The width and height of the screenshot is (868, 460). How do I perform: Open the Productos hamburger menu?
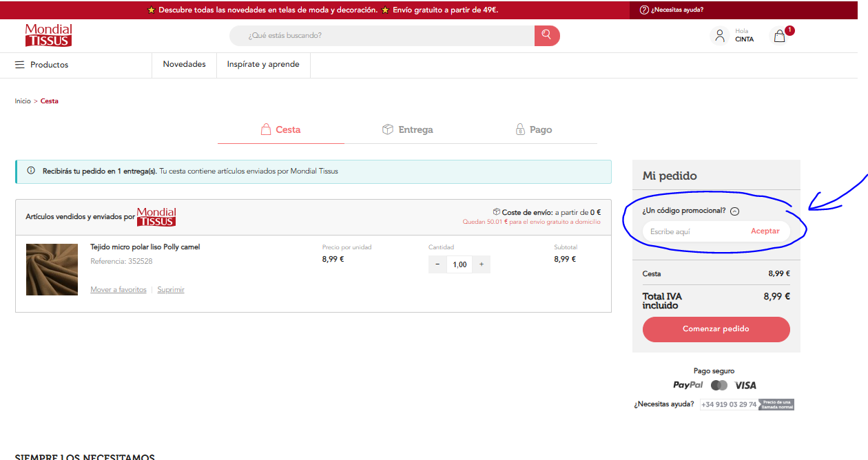point(19,65)
